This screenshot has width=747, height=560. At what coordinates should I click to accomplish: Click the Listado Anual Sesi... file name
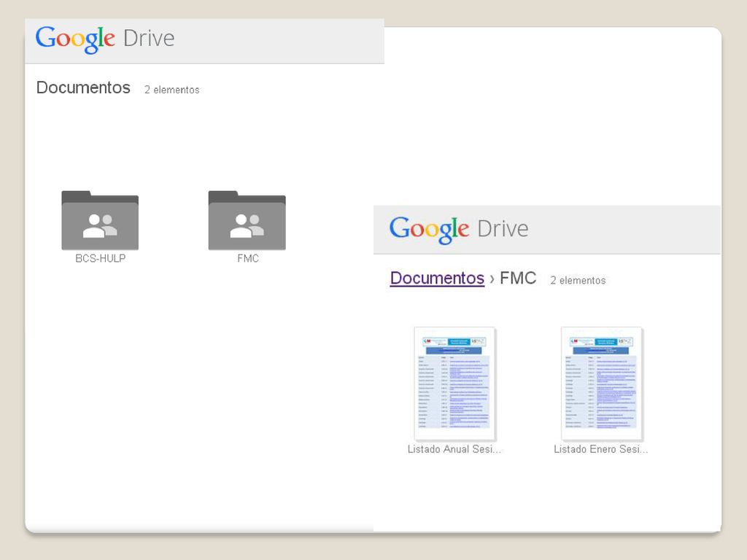[x=454, y=449]
